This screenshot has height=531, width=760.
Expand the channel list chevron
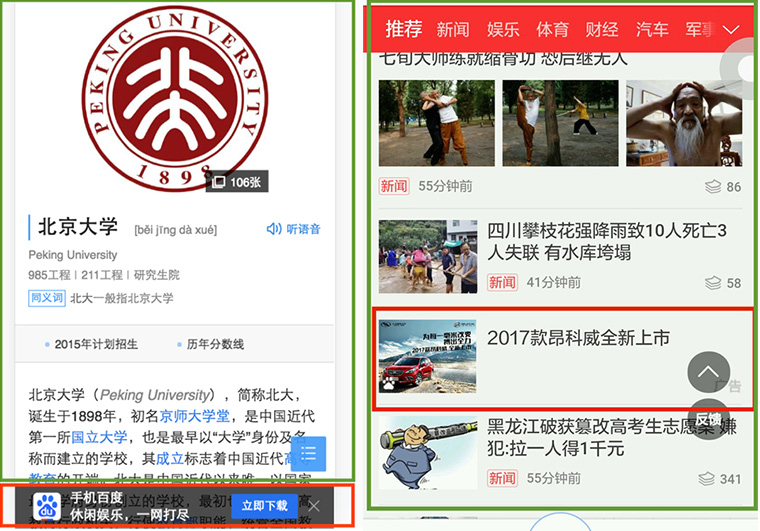(x=731, y=30)
